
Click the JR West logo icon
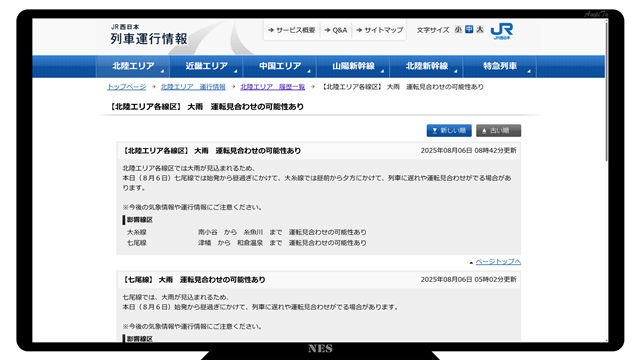tap(502, 31)
